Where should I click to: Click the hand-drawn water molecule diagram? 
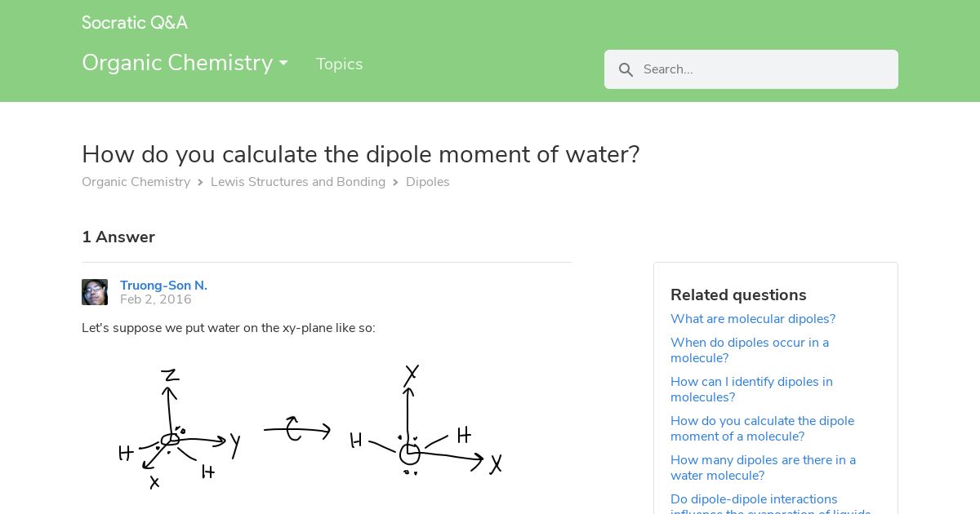[310, 428]
